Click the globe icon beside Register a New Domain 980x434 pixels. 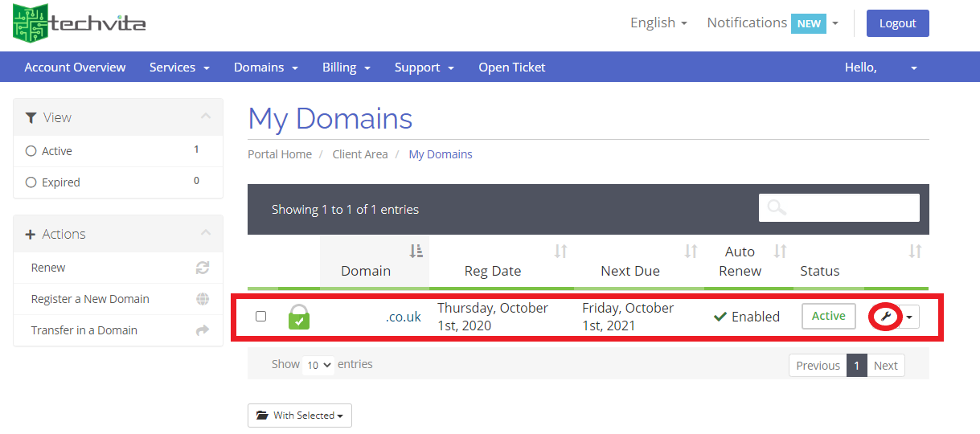(x=203, y=299)
